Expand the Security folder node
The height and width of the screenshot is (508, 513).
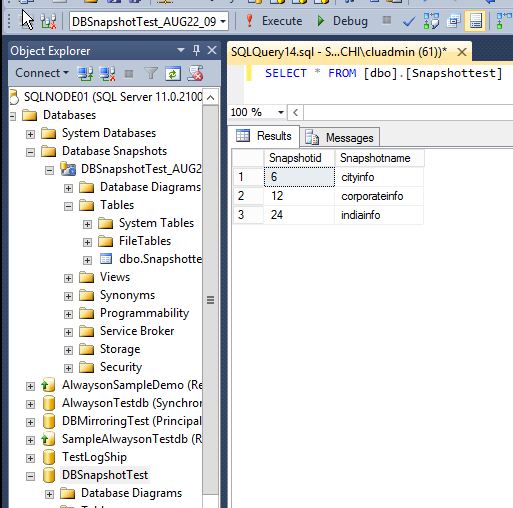[68, 368]
